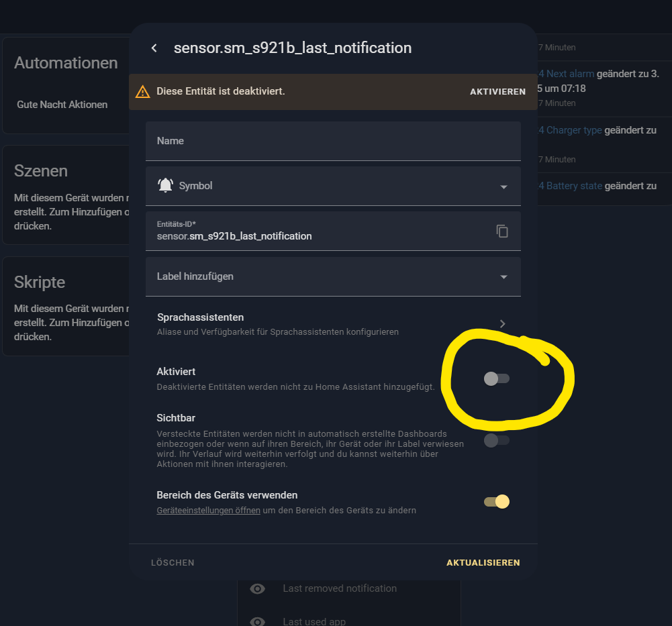Open the Geräteeinstellungen öffnen link
672x626 pixels.
(208, 511)
